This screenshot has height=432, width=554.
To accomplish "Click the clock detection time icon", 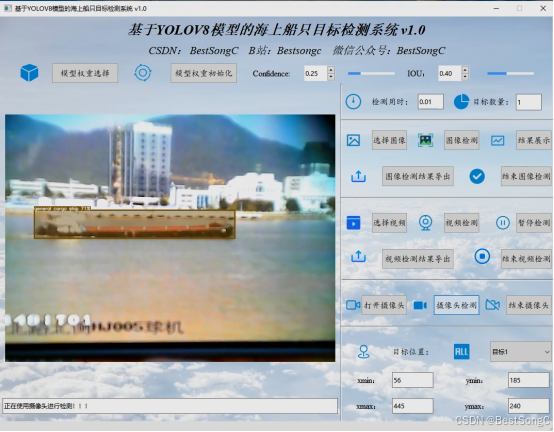I will point(353,102).
